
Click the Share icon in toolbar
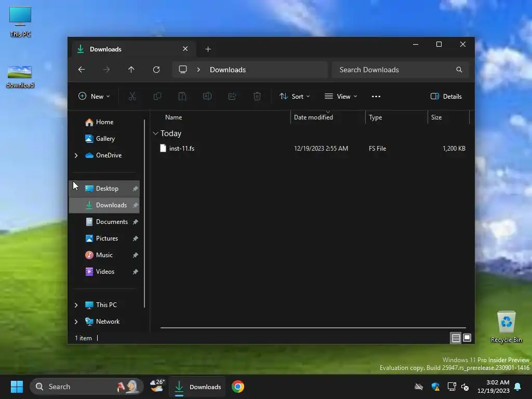tap(232, 96)
